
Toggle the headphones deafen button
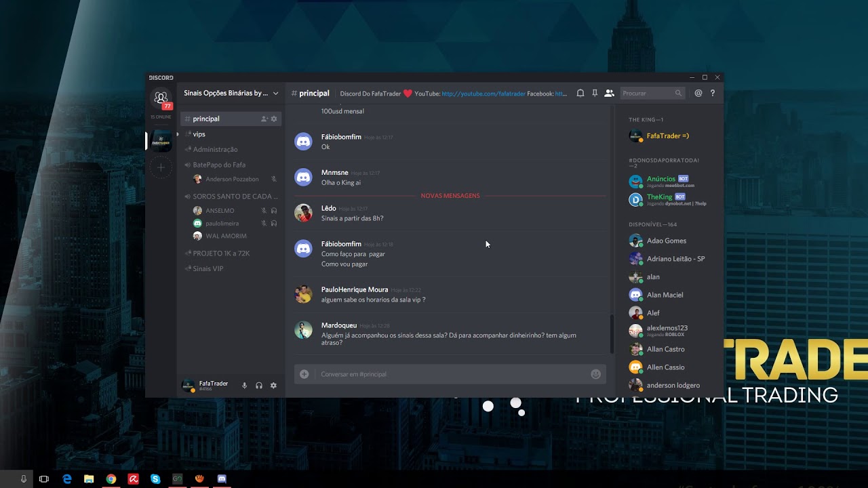(x=259, y=385)
